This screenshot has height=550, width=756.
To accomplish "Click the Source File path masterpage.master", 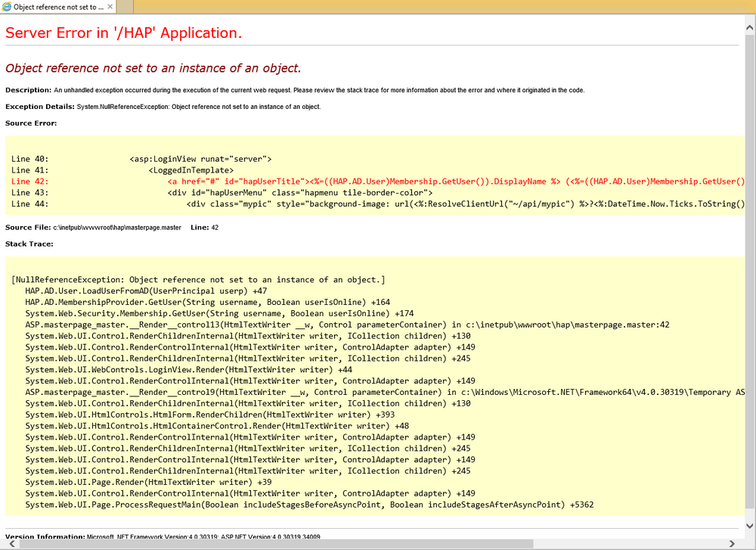I will tap(117, 227).
